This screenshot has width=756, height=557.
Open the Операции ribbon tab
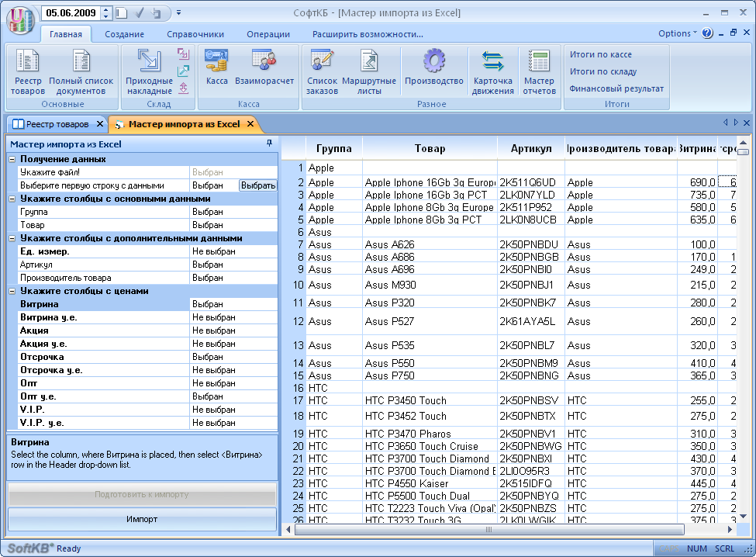click(268, 34)
